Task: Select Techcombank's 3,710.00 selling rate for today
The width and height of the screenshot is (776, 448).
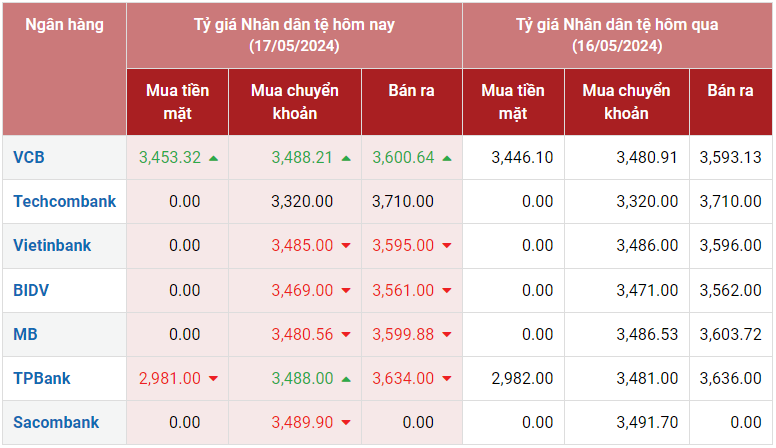Action: (402, 202)
